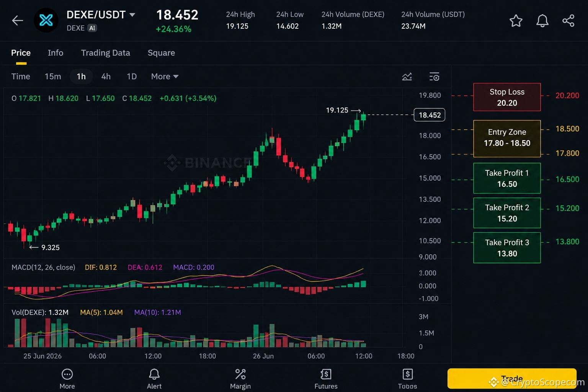Add DEXE/USDT to favorites star
The height and width of the screenshot is (392, 588).
pos(516,21)
